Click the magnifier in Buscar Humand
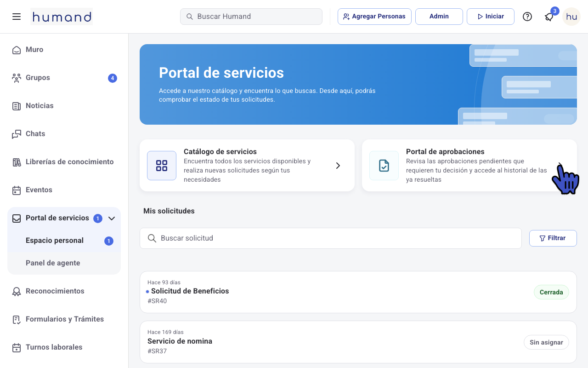Screen dimensions: 588x368 pos(189,17)
